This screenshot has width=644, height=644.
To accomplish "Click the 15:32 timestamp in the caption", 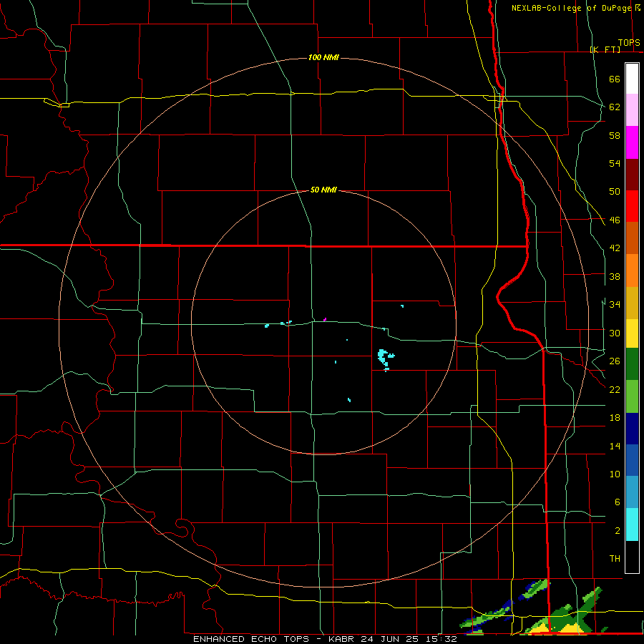I will [441, 639].
